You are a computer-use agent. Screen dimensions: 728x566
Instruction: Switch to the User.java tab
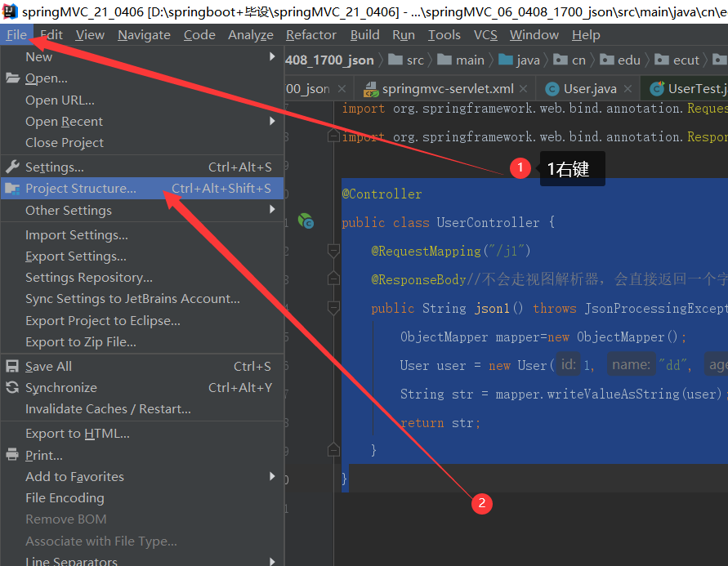click(x=589, y=88)
